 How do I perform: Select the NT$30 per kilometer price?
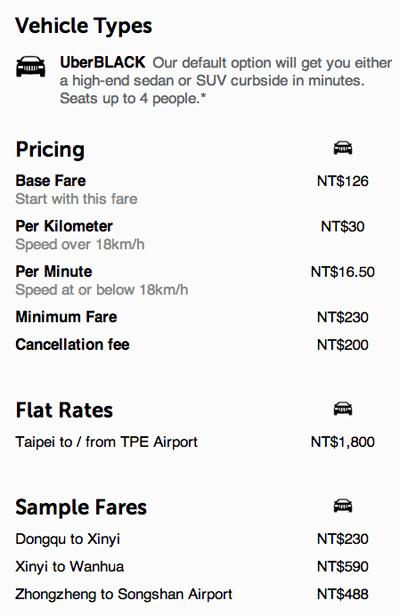click(x=343, y=227)
